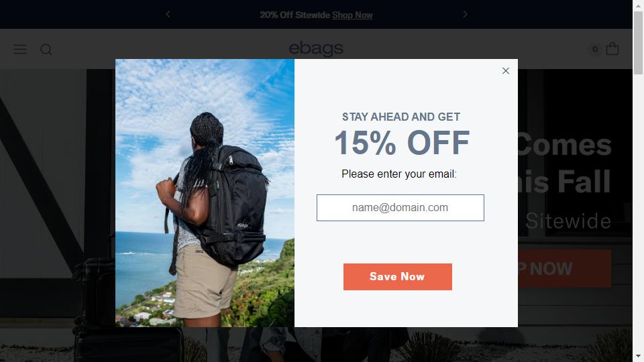Open the search magnifier icon

46,49
